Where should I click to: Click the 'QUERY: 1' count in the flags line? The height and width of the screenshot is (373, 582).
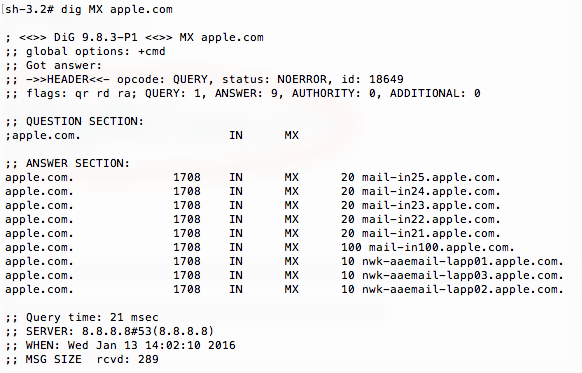pyautogui.click(x=173, y=94)
